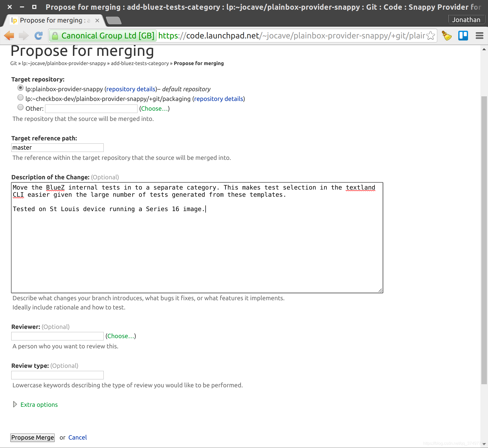
Task: Go back with the browser back arrow
Action: tap(9, 36)
